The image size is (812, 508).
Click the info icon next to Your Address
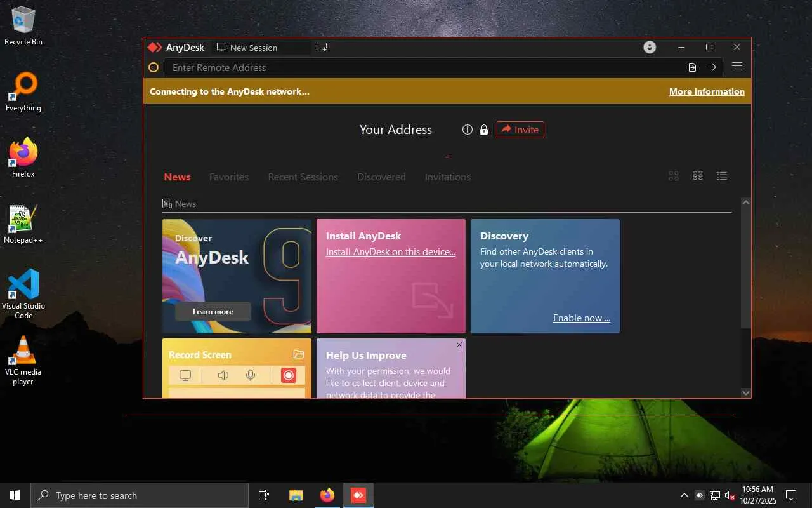pos(468,130)
